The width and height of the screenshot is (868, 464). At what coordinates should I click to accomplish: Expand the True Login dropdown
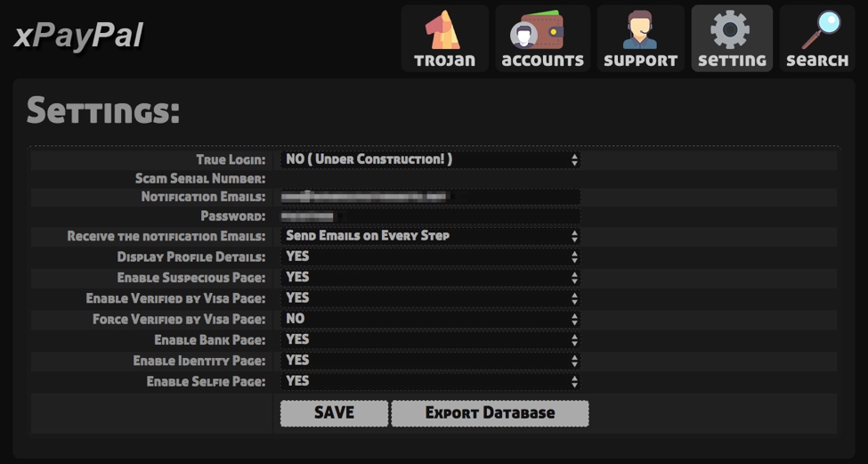431,159
